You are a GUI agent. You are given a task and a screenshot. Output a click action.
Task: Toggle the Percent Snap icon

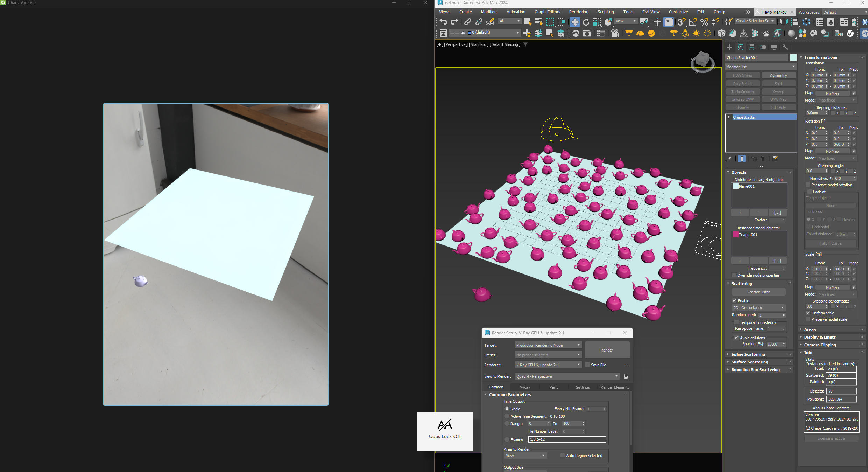704,22
